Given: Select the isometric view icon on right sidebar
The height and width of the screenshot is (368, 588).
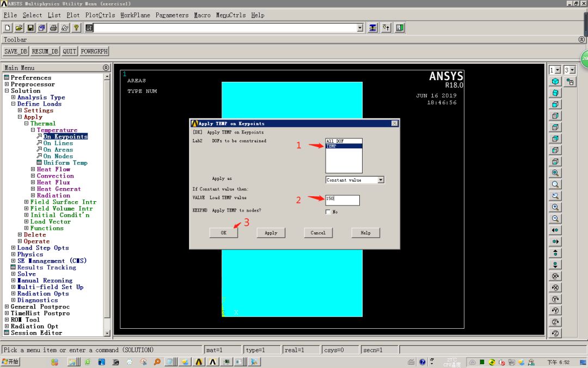Looking at the screenshot, I should pos(555,81).
